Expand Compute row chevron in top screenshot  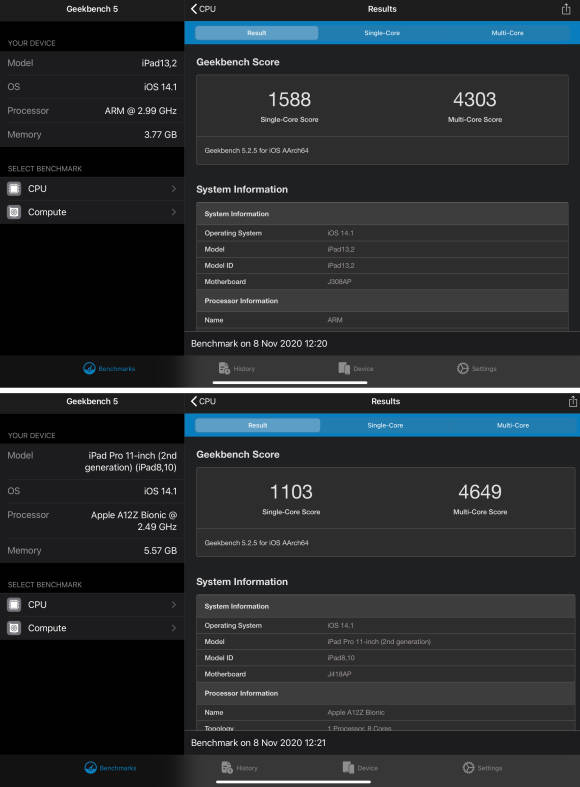(x=174, y=212)
